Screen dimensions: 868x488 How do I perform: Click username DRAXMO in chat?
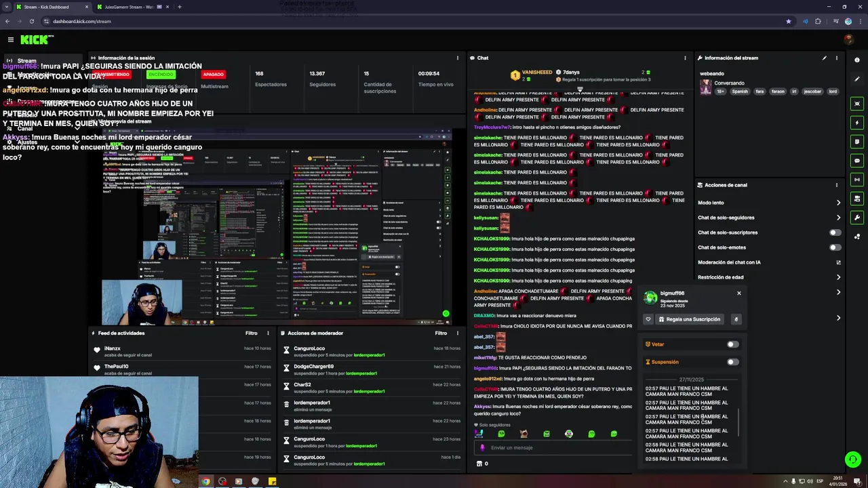(484, 316)
